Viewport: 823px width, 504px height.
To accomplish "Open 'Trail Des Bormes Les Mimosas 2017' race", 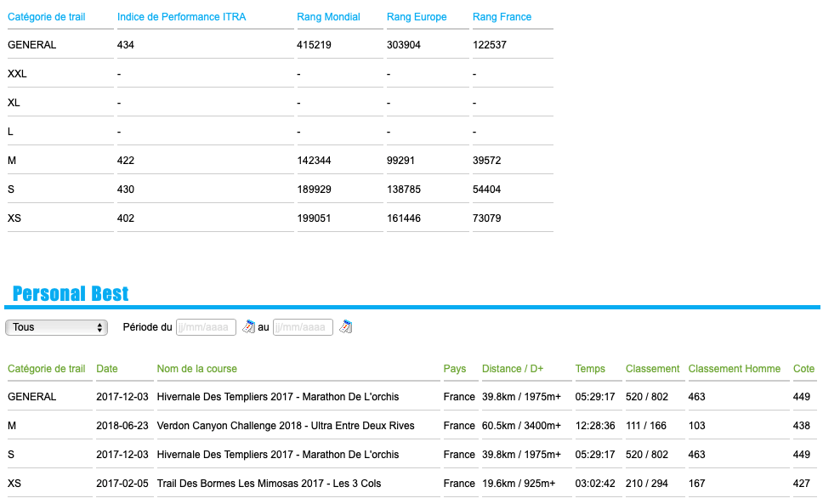I will click(269, 484).
